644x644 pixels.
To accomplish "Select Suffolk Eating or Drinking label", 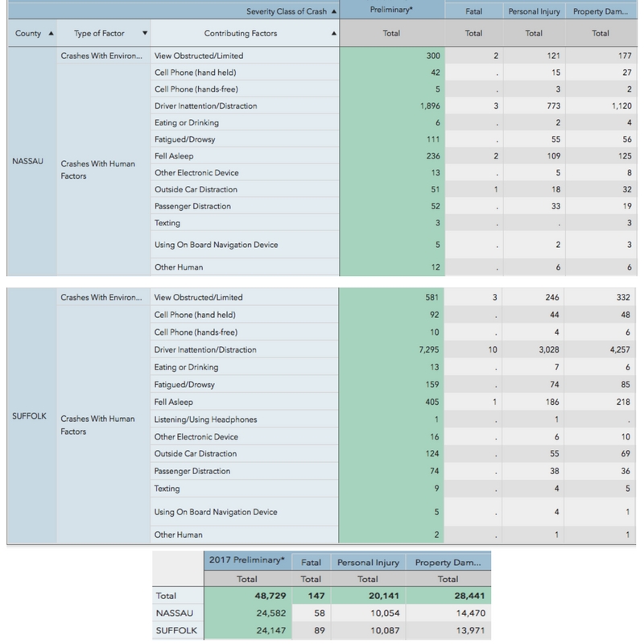I will pos(186,367).
